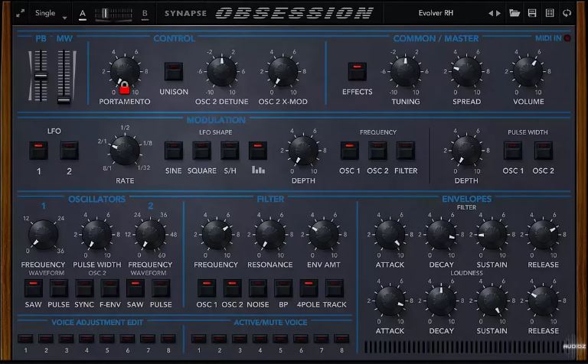Click the mod wheel slider
This screenshot has width=588, height=364.
pyautogui.click(x=64, y=76)
